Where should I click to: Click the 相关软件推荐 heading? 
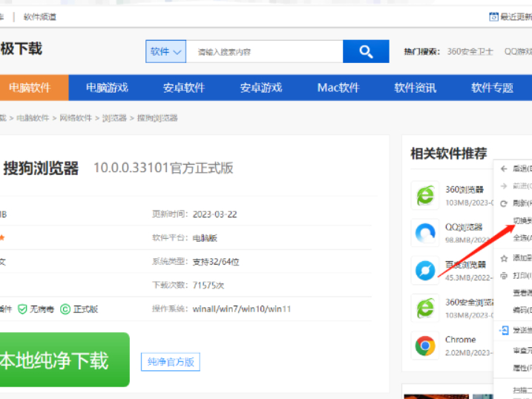coord(449,154)
